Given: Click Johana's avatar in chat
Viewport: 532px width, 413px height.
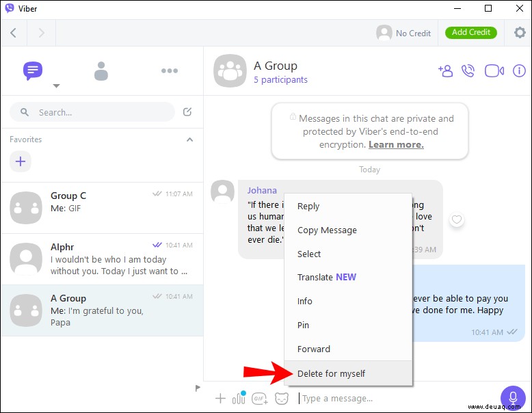Looking at the screenshot, I should pos(222,191).
